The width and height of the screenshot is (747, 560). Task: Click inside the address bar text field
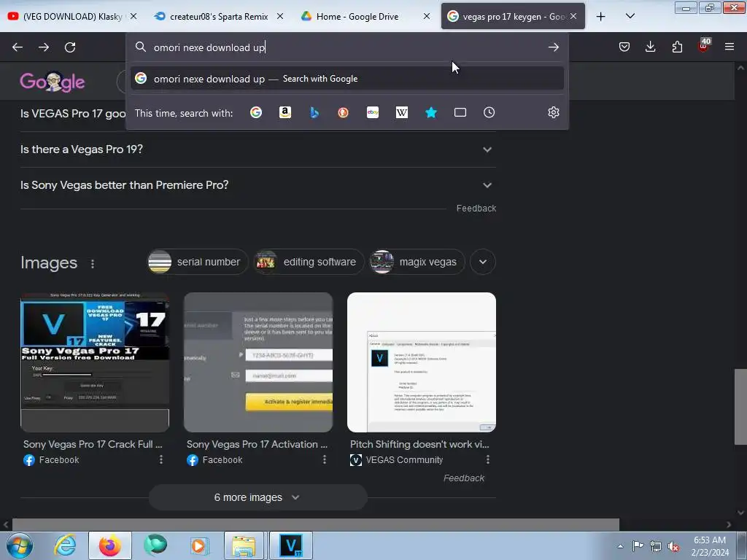click(348, 47)
